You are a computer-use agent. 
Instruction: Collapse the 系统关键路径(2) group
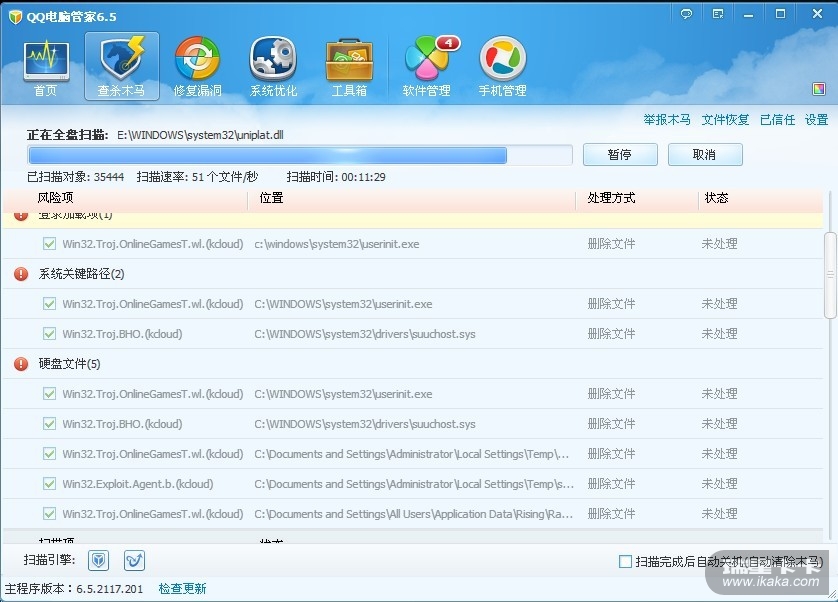(81, 274)
